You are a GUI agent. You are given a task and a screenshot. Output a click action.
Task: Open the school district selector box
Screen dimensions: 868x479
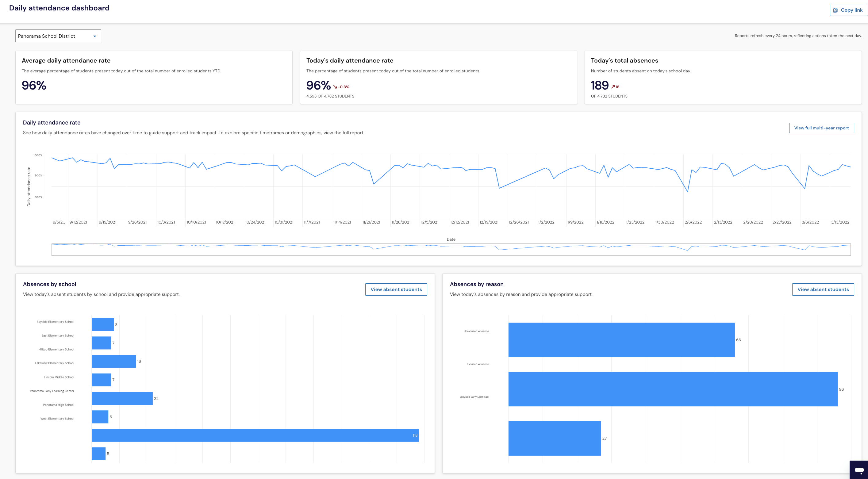coord(58,36)
